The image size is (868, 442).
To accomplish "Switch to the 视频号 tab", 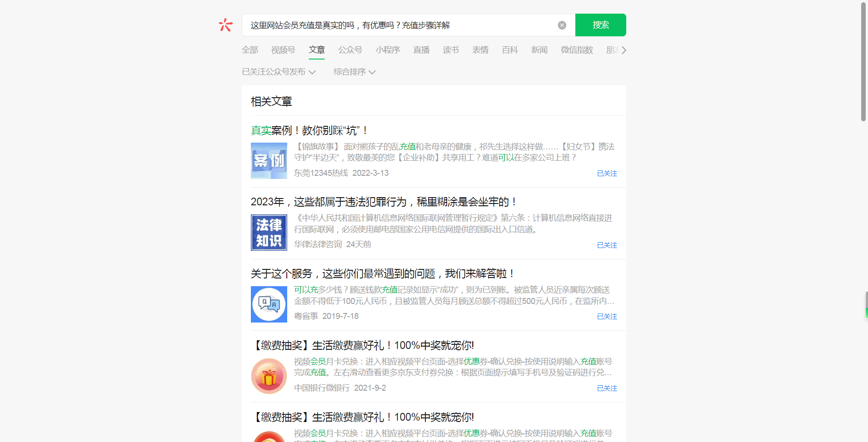I will pos(283,50).
